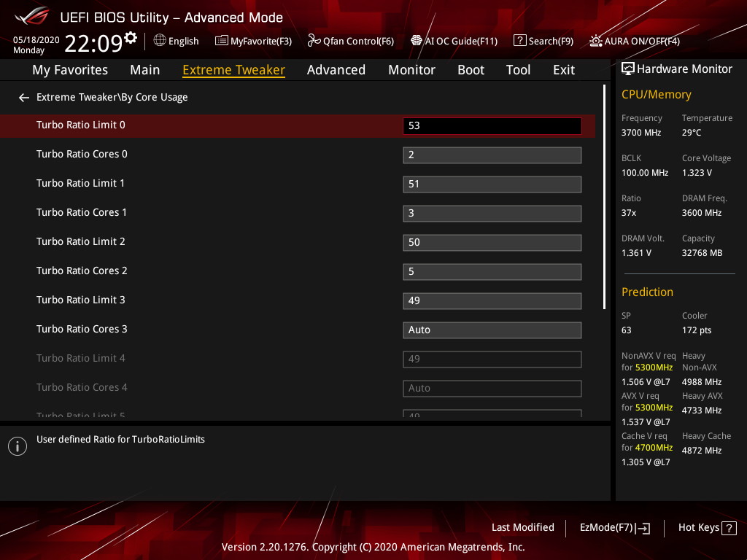Click EzMode exit arrow icon
The height and width of the screenshot is (560, 747).
(x=643, y=528)
